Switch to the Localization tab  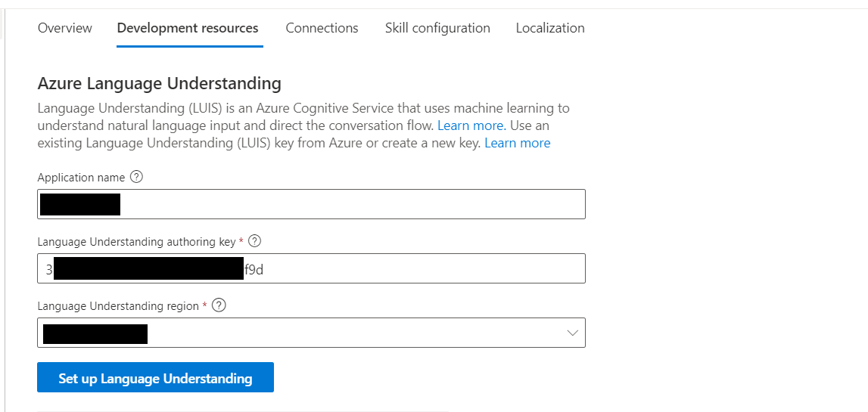coord(550,28)
